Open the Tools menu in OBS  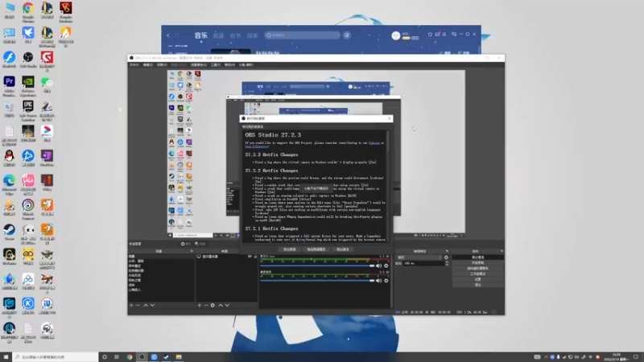coord(216,65)
